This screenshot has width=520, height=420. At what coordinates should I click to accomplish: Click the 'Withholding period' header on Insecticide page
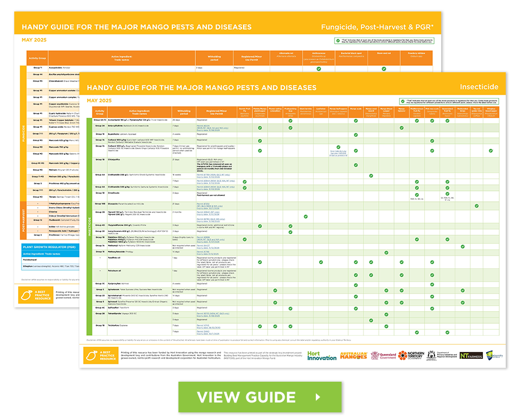184,112
